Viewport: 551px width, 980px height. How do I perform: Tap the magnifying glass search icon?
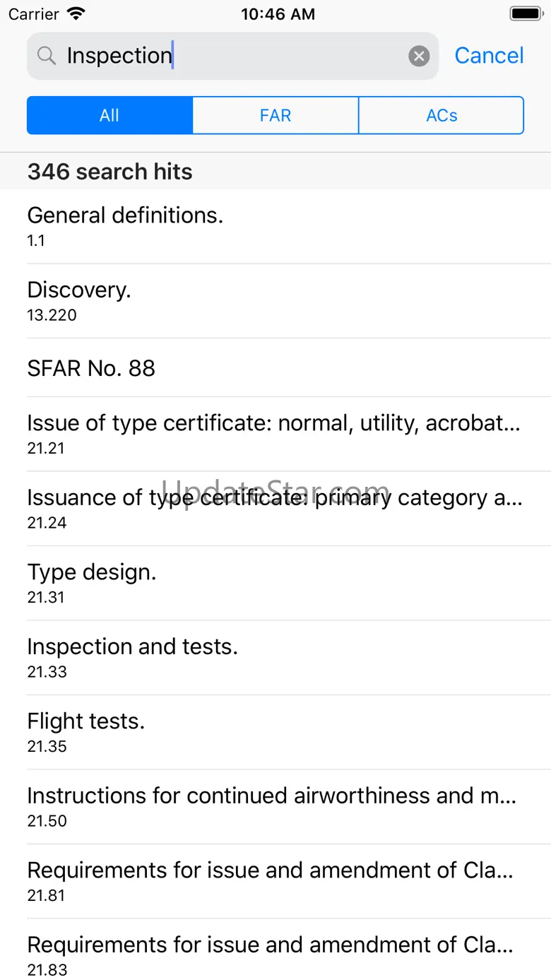pyautogui.click(x=47, y=56)
